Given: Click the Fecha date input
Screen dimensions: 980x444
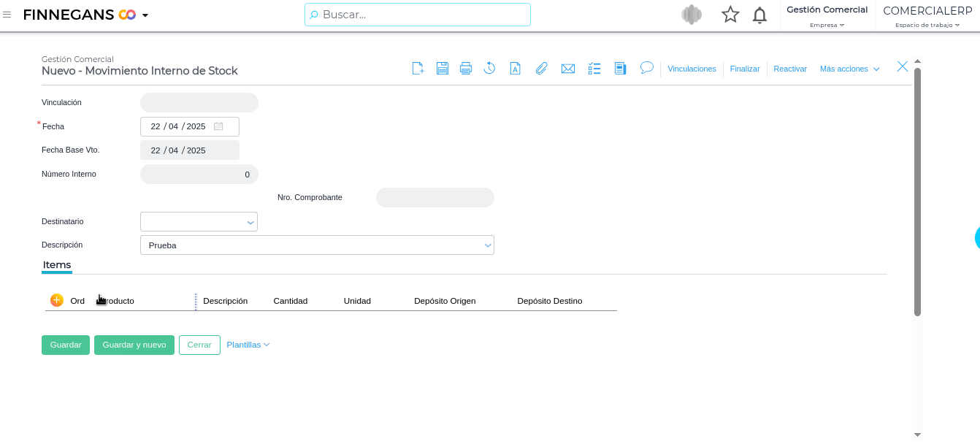Looking at the screenshot, I should [190, 126].
